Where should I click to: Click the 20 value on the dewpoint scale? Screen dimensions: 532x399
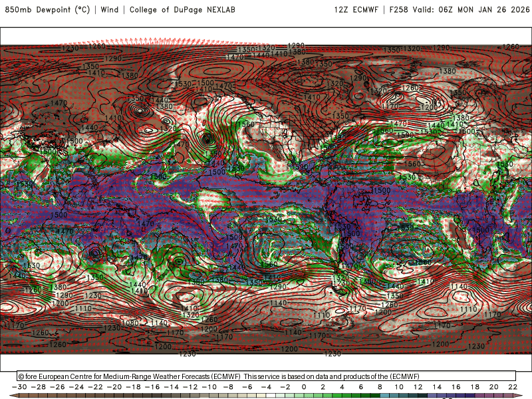point(494,387)
